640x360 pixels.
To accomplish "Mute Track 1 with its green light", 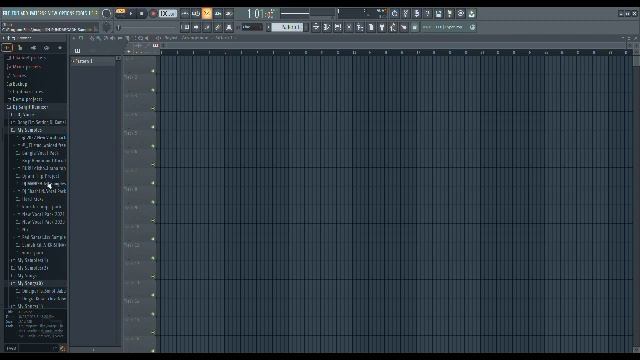I will pos(153,71).
